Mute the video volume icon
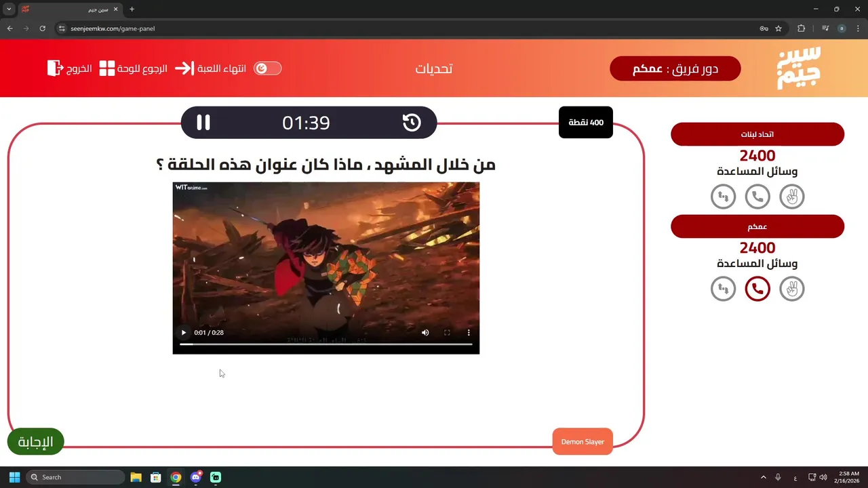Viewport: 868px width, 488px height. click(x=425, y=333)
